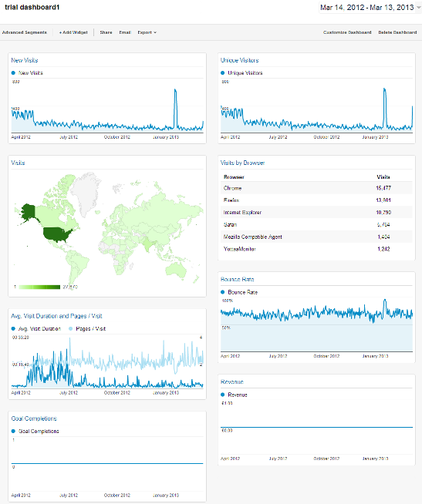Open the New Visits widget title
Image resolution: width=422 pixels, height=504 pixels.
(x=25, y=60)
